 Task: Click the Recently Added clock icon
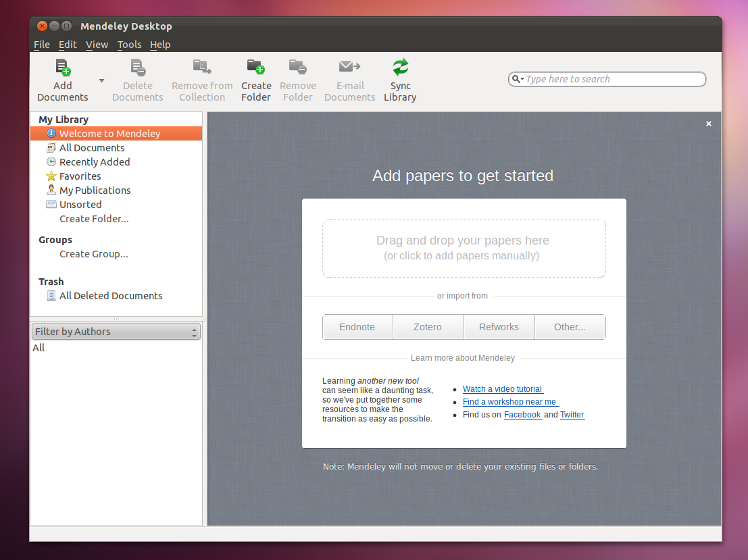(51, 161)
